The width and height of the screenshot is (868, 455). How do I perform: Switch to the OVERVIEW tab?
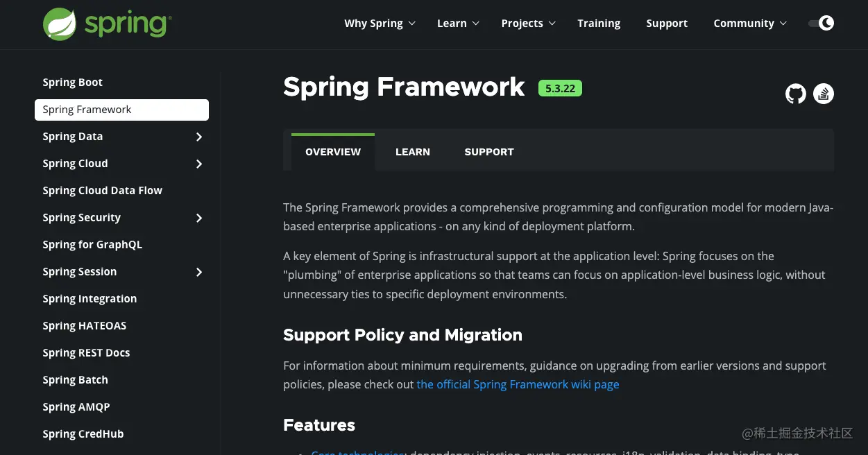click(333, 152)
